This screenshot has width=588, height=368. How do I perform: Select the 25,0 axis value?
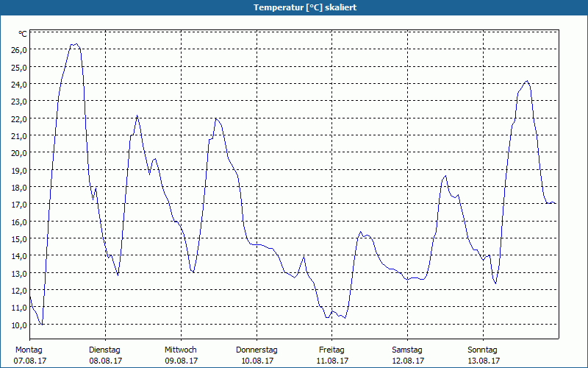19,67
